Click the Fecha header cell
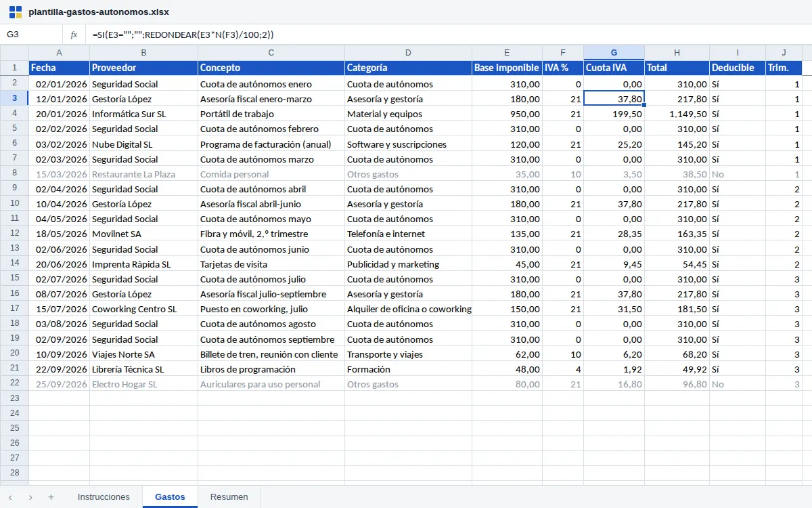Viewport: 812px width, 508px height. tap(60, 68)
